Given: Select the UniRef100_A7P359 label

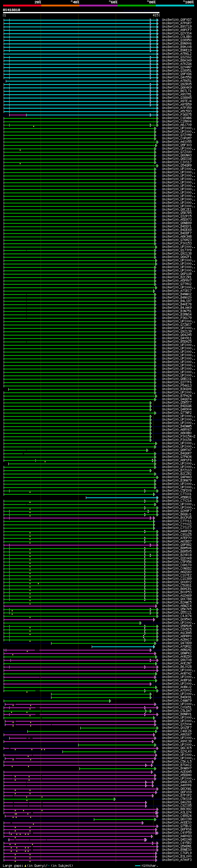Looking at the screenshot, I should (x=176, y=108).
